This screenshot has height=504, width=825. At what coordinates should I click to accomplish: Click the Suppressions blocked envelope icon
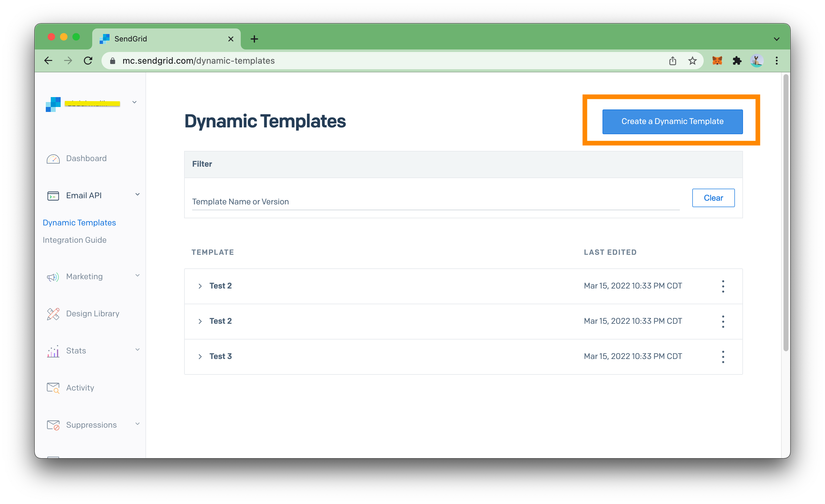pos(53,425)
